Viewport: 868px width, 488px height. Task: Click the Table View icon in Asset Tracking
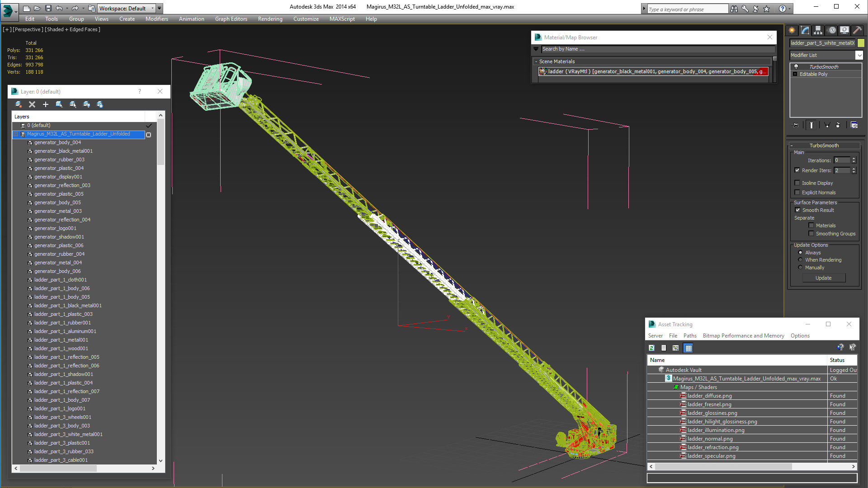pos(688,348)
